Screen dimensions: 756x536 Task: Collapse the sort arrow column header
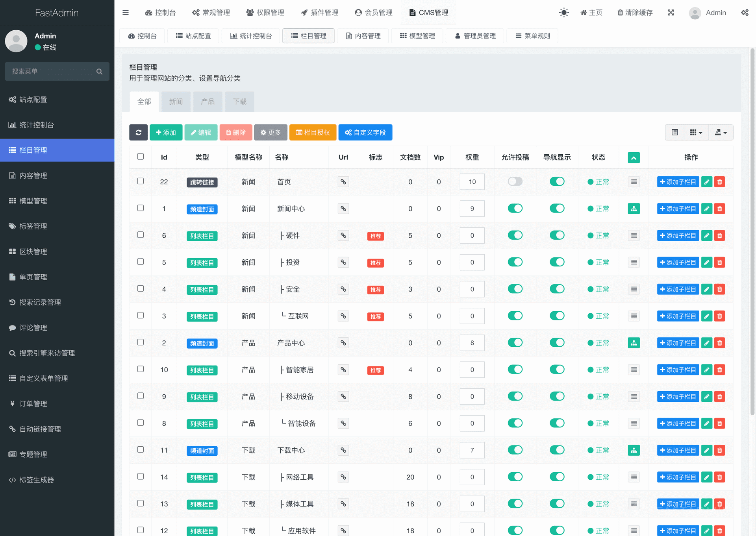634,157
